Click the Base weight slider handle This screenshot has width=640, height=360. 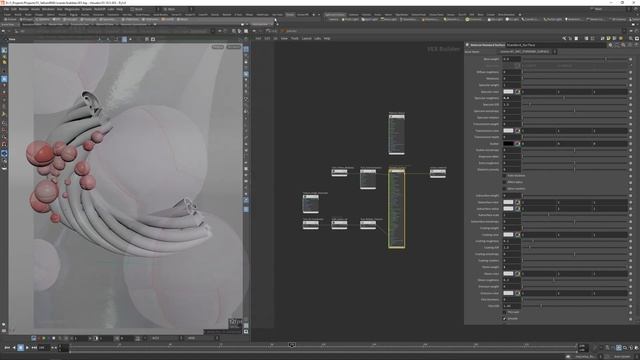606,59
